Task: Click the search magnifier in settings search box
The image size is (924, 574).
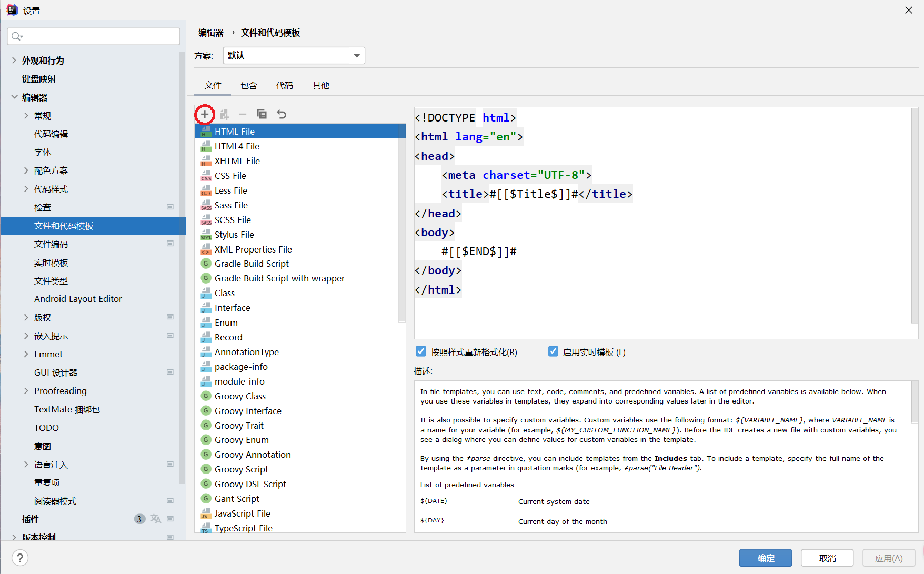Action: pos(16,36)
